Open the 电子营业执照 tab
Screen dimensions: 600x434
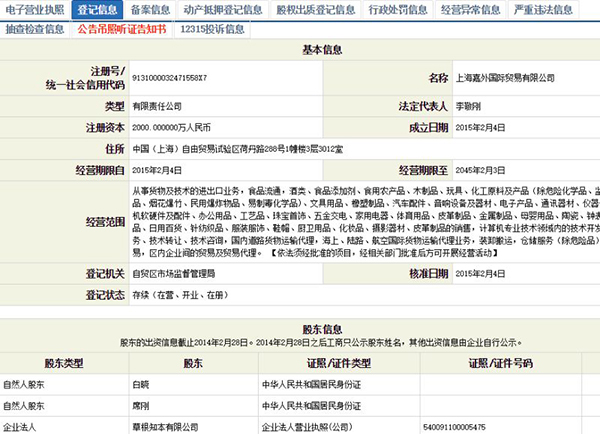35,10
